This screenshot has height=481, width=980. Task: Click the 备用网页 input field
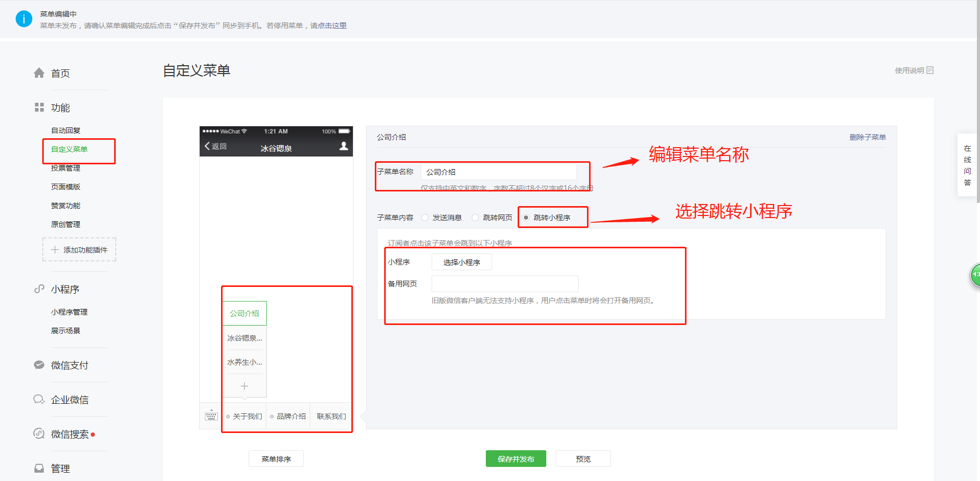(x=504, y=283)
